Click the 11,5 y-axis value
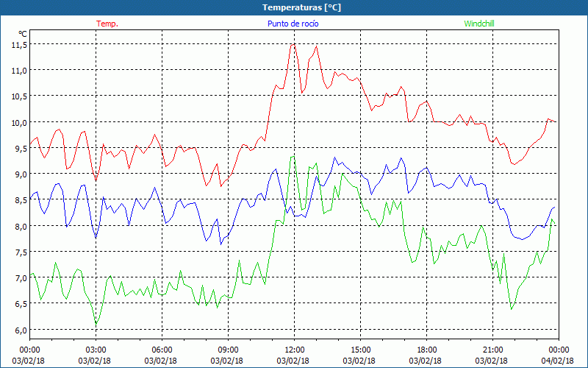Viewport: 588px width, 368px height. (20, 45)
